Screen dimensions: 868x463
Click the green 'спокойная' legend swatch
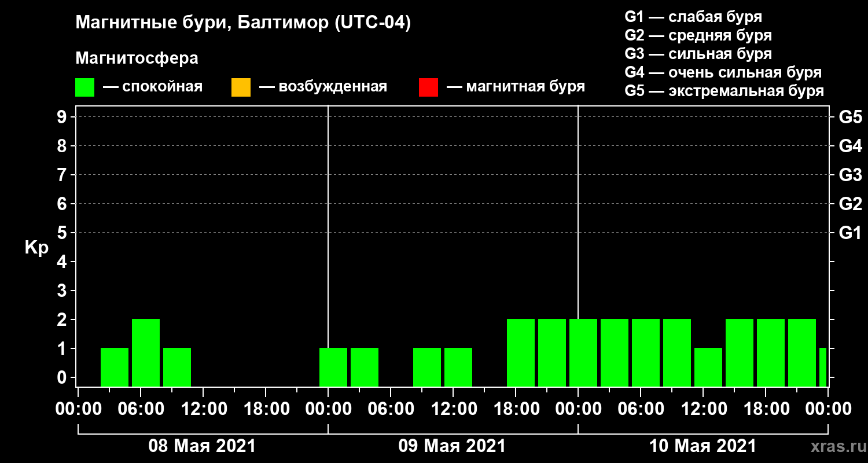tap(84, 87)
